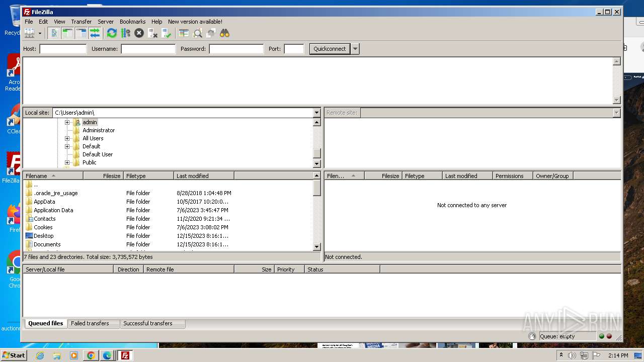Screen dimensions: 644x362
Task: Click the Quickconnect button
Action: pyautogui.click(x=330, y=49)
